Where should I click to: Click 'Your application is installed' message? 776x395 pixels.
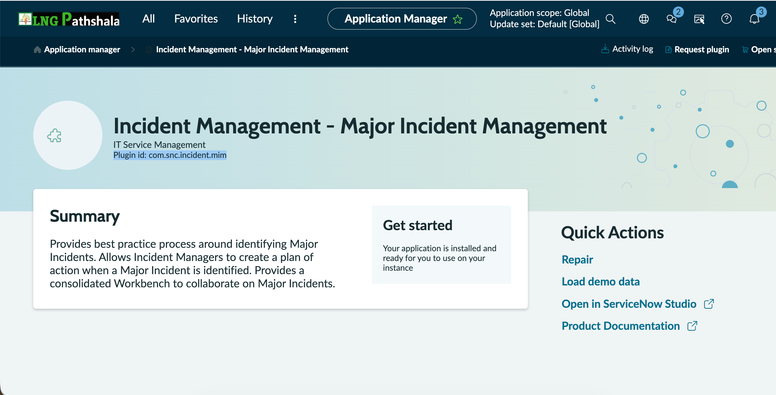click(439, 258)
